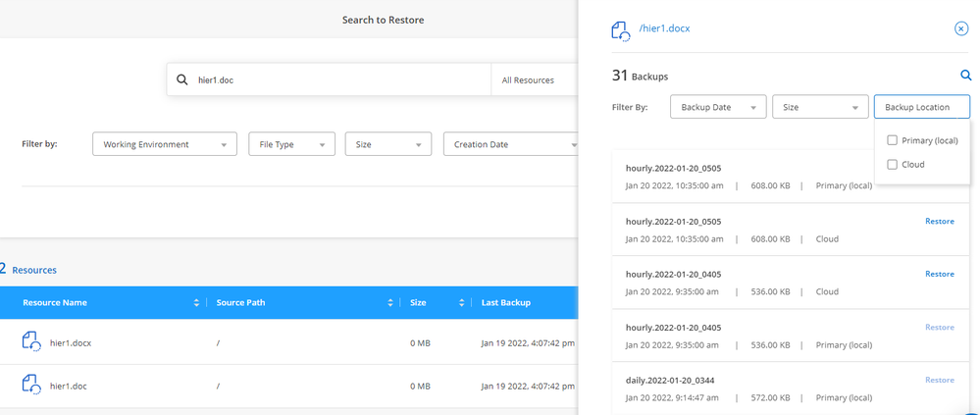Expand the File Type filter dropdown
This screenshot has width=980, height=415.
pos(291,144)
